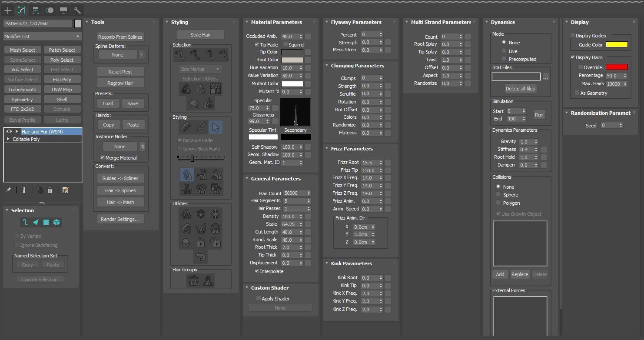Image resolution: width=644 pixels, height=340 pixels.
Task: Switch to the Hierarchy command panel tab
Action: click(36, 10)
